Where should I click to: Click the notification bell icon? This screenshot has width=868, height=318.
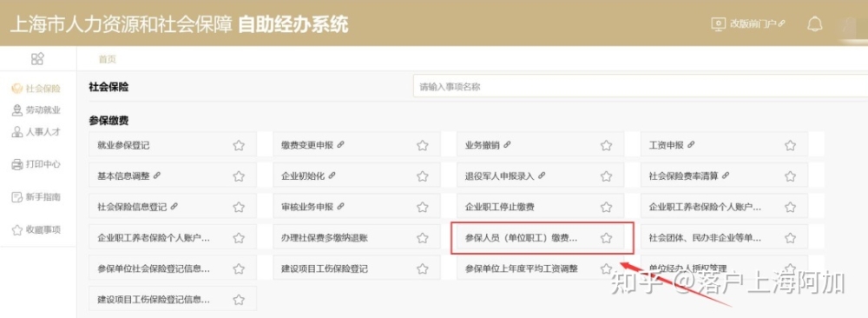[814, 23]
